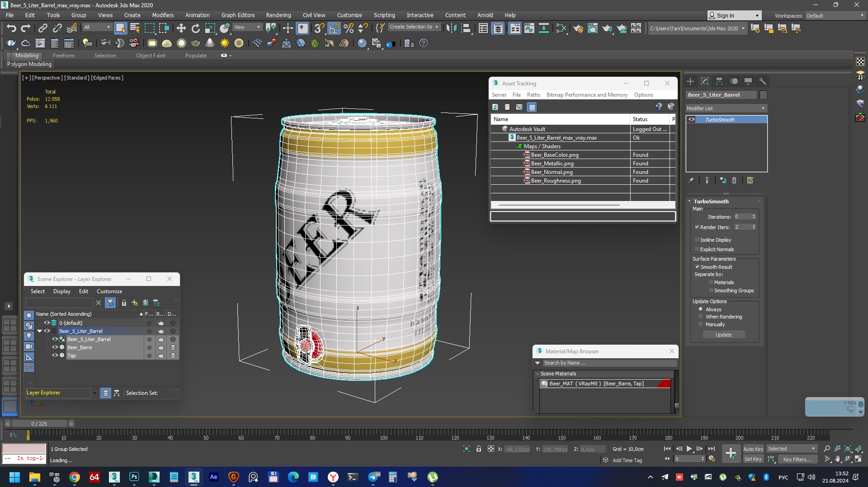Screen dimensions: 868x487
Task: Select the Select and Move tool
Action: pos(181,28)
